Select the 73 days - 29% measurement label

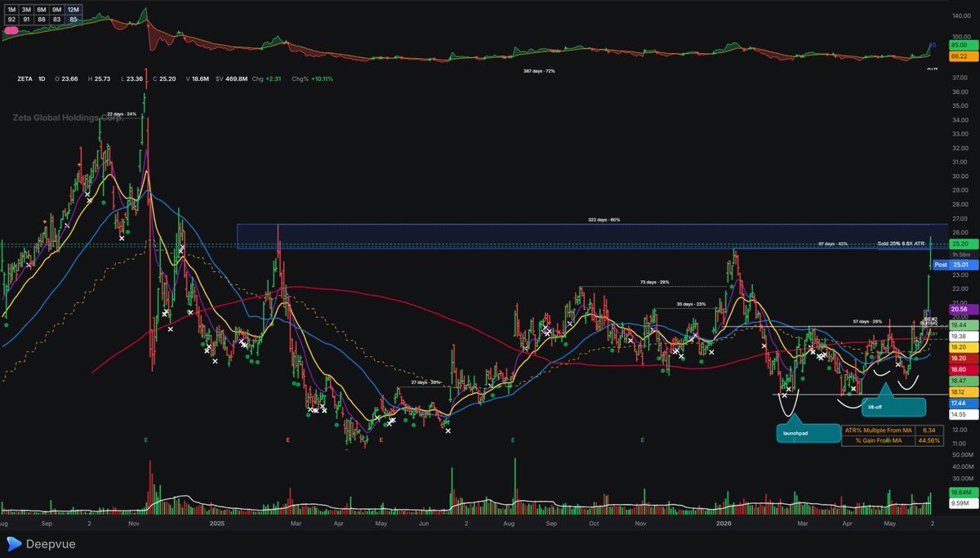click(x=654, y=283)
